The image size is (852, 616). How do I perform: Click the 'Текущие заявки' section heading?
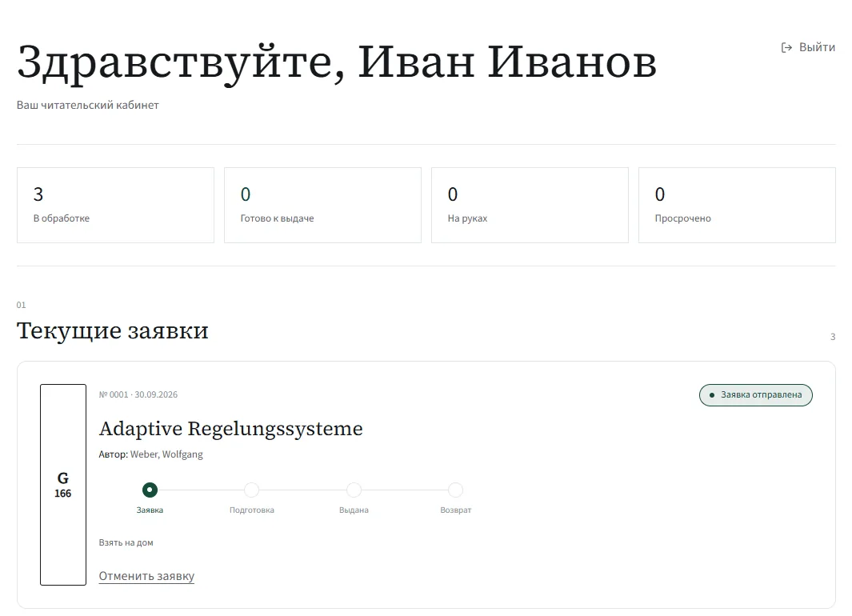113,331
